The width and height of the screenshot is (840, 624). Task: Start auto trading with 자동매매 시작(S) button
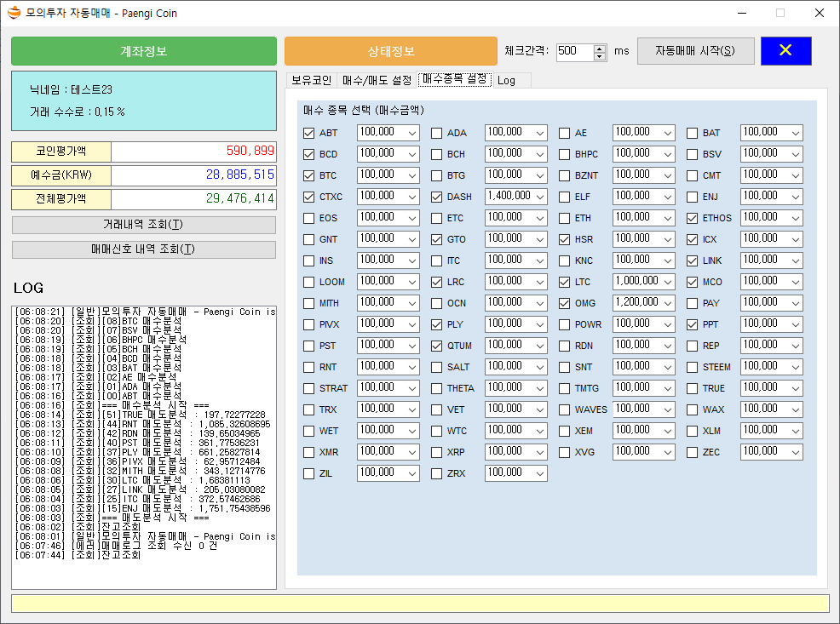pos(695,51)
